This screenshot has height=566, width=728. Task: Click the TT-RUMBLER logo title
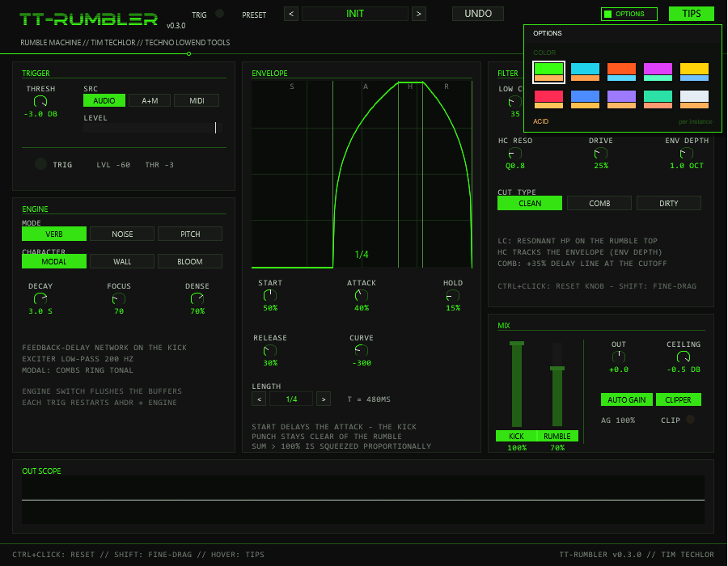click(x=88, y=19)
